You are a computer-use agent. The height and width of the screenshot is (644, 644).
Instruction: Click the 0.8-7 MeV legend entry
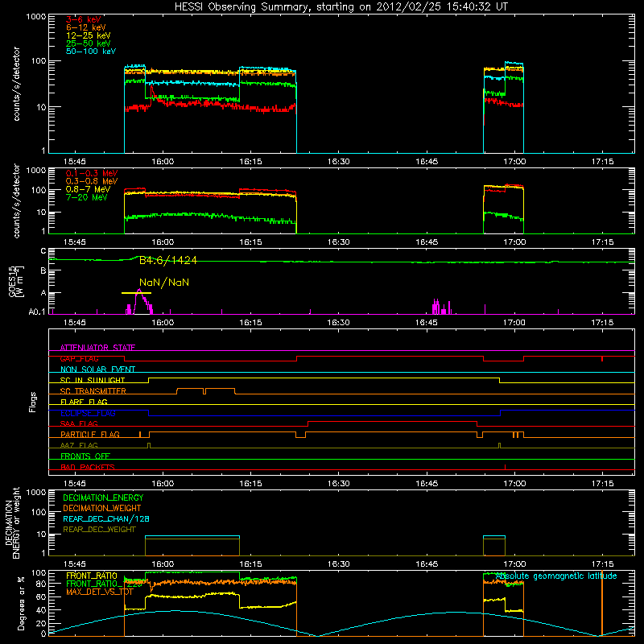tap(88, 189)
